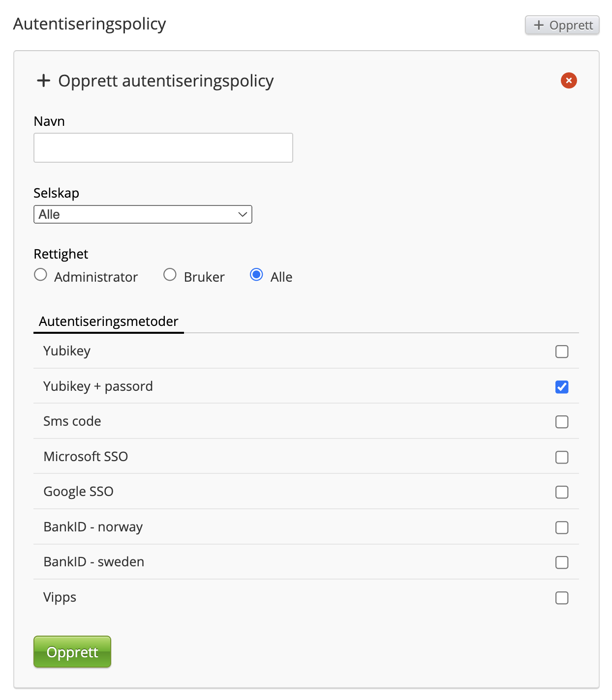Screen dimensions: 612x700
Task: Click the Vipps method row label
Action: click(x=60, y=597)
